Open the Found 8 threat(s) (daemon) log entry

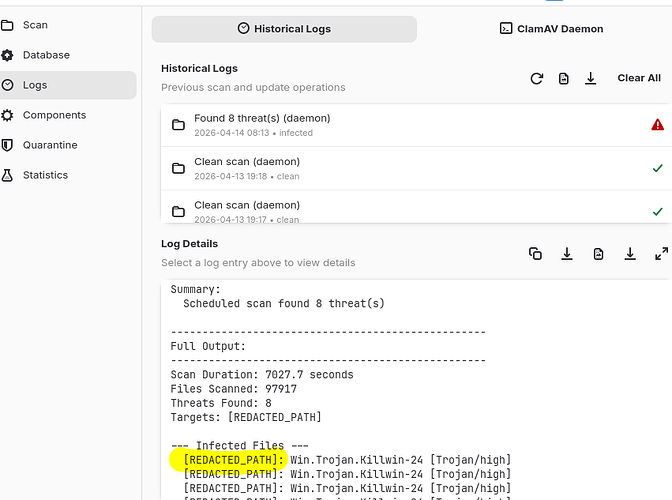(x=416, y=125)
